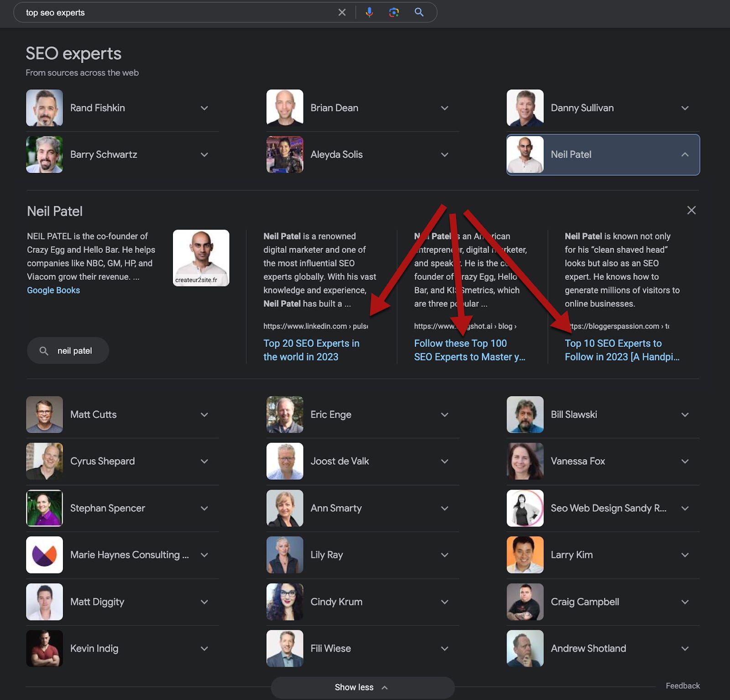Select the Craig Campbell name

coord(585,602)
